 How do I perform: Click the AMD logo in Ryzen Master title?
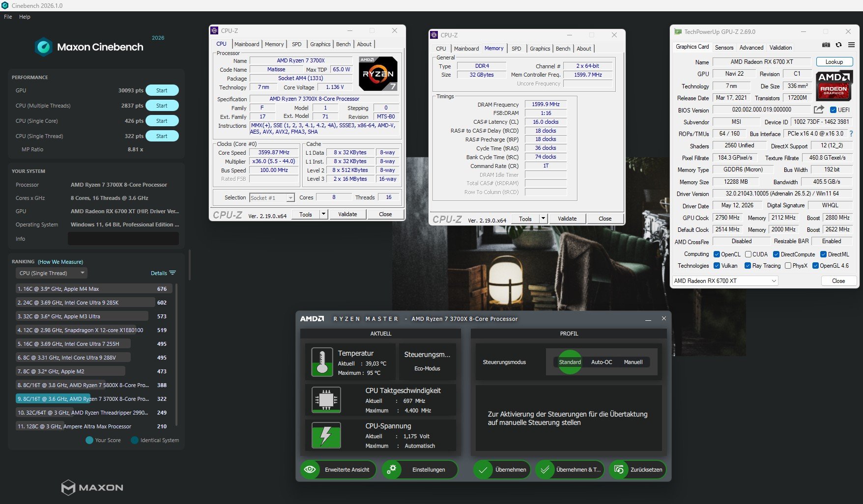point(312,319)
